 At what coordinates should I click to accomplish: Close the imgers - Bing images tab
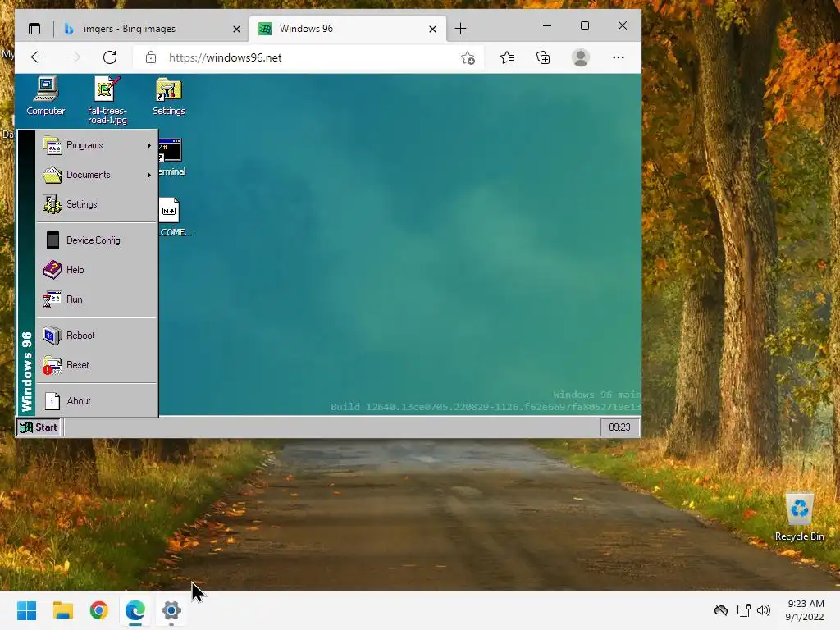pos(236,29)
